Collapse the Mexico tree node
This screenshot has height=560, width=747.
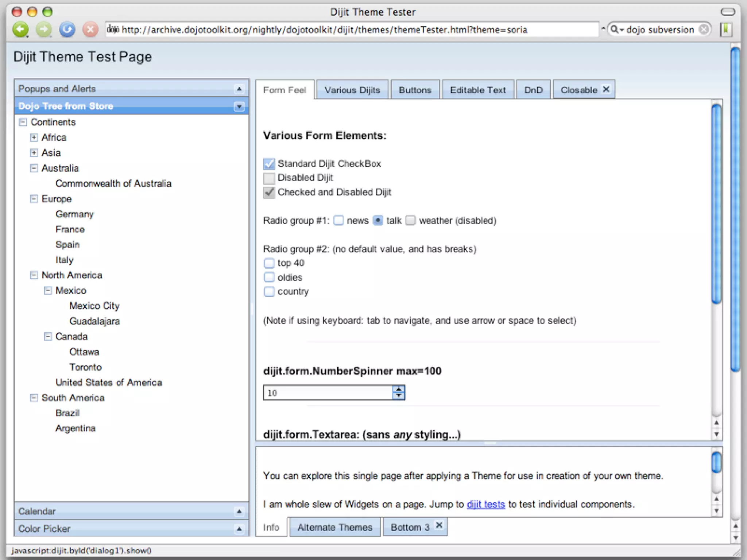pos(48,291)
